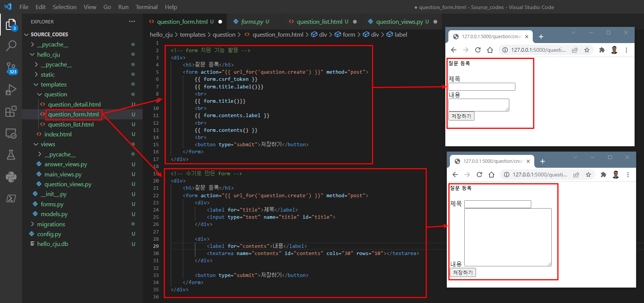Screen dimensions: 644x303
Task: Open __init__.py in explorer
Action: 53,194
